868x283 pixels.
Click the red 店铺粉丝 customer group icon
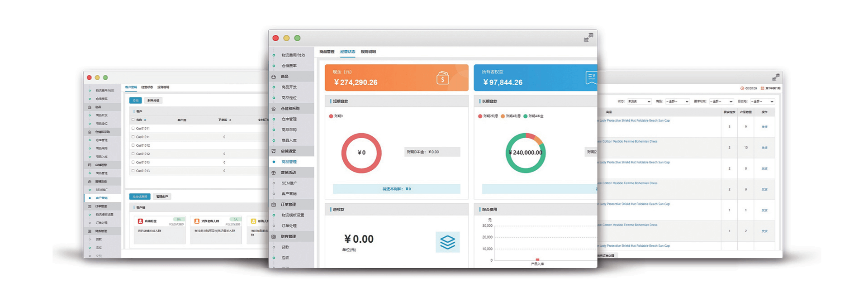tap(140, 221)
